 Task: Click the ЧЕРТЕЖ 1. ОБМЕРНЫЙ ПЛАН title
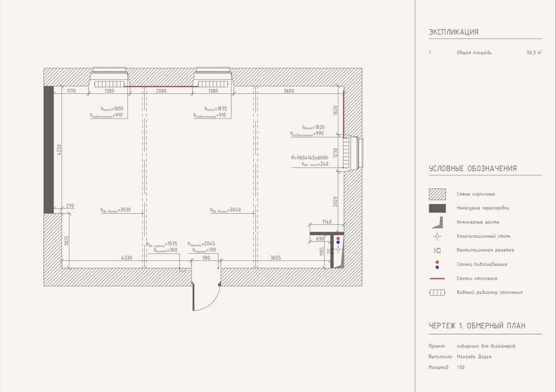coord(477,326)
